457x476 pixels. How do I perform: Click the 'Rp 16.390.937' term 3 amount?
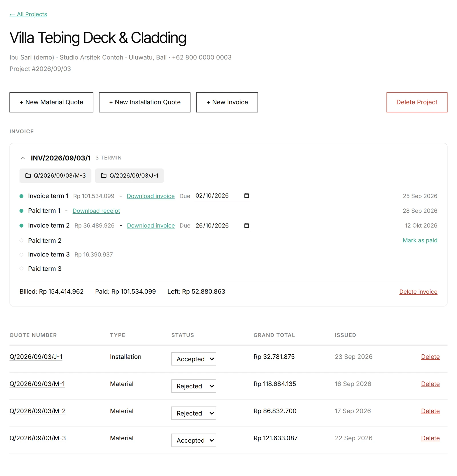tap(94, 254)
